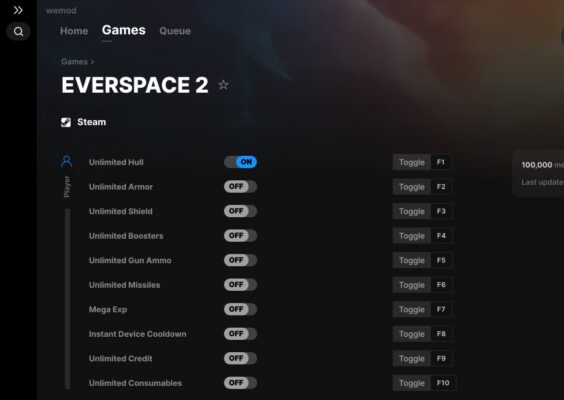Click the wemod app name
Viewport: 564px width, 400px height.
(61, 11)
